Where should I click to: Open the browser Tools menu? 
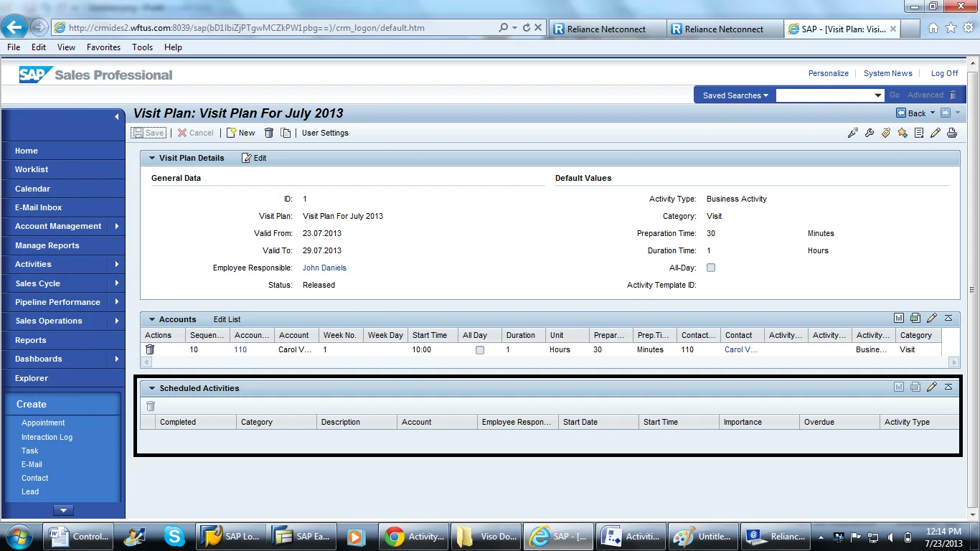(142, 47)
